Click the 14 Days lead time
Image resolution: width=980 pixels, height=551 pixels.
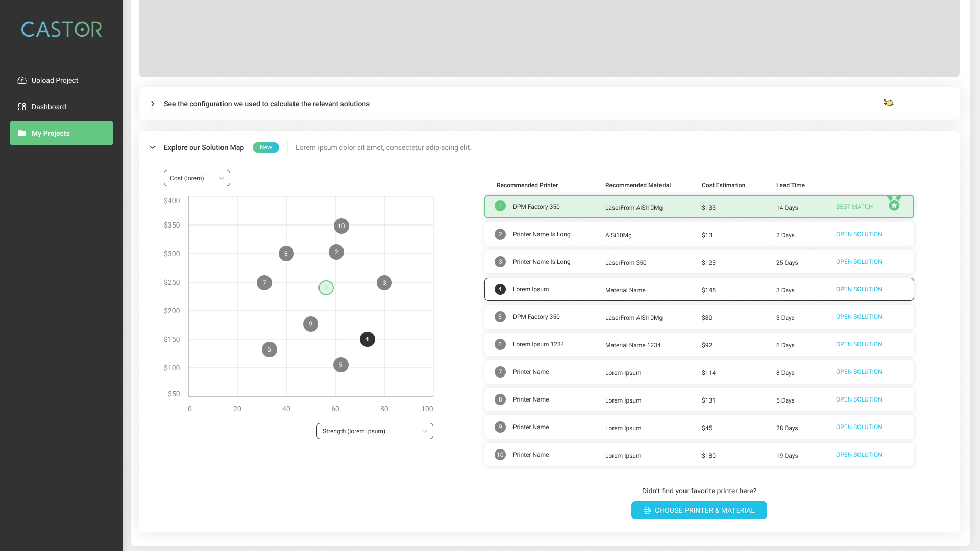click(x=787, y=208)
